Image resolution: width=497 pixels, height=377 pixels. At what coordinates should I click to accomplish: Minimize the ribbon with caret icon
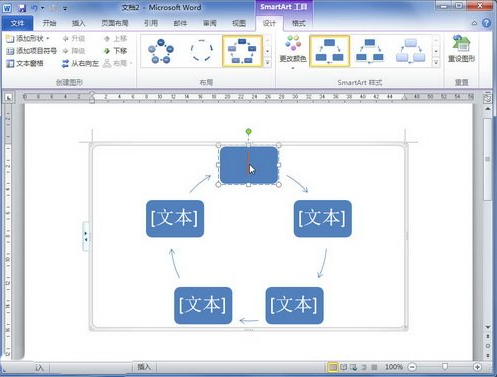click(474, 23)
